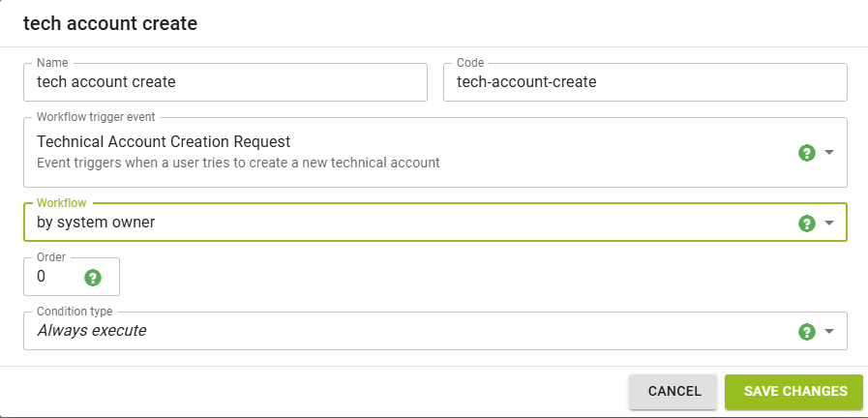The width and height of the screenshot is (868, 418).
Task: Click the green help icon beside Order
Action: [93, 278]
